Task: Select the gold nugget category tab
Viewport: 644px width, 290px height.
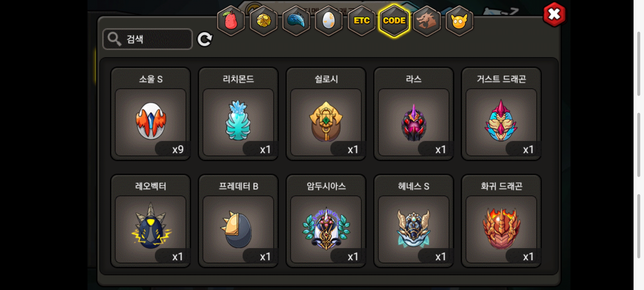Action: point(264,21)
